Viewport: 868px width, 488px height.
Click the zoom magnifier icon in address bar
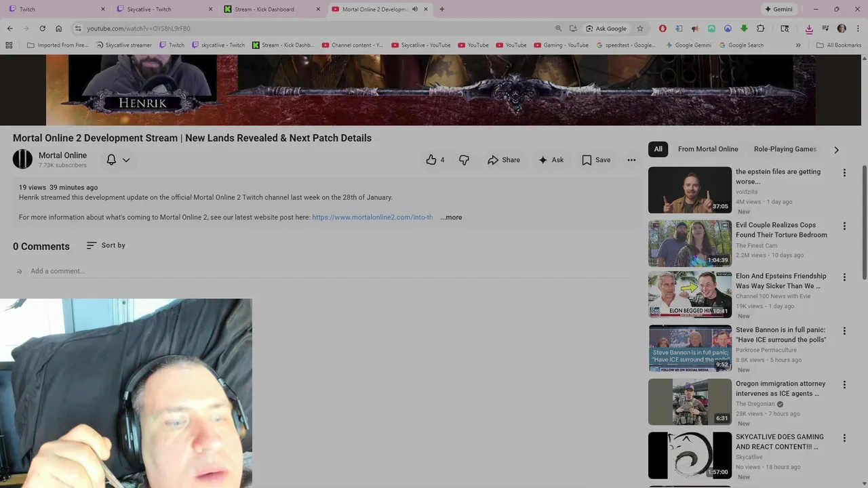(558, 28)
